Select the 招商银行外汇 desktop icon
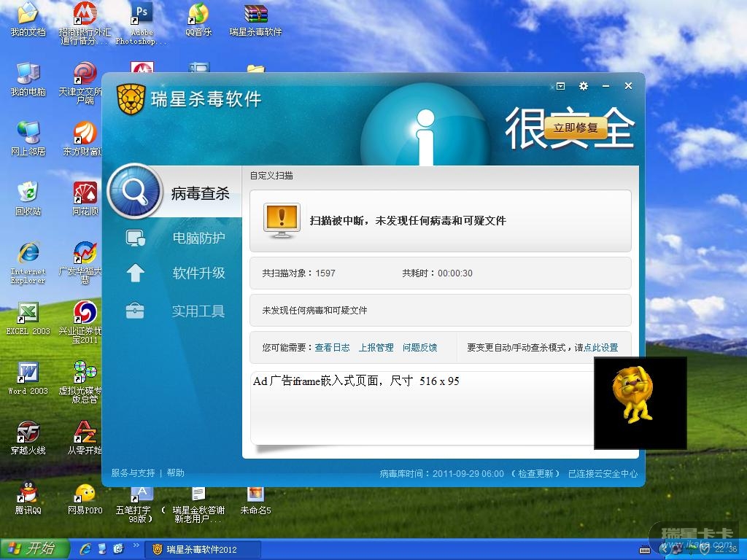This screenshot has width=747, height=560. 85,23
